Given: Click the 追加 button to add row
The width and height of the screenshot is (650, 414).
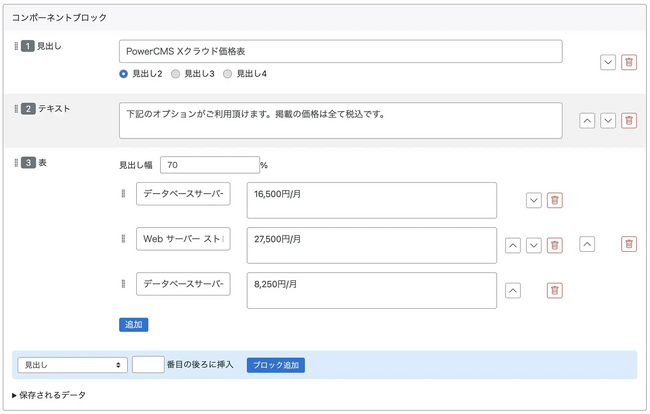Looking at the screenshot, I should coord(133,324).
